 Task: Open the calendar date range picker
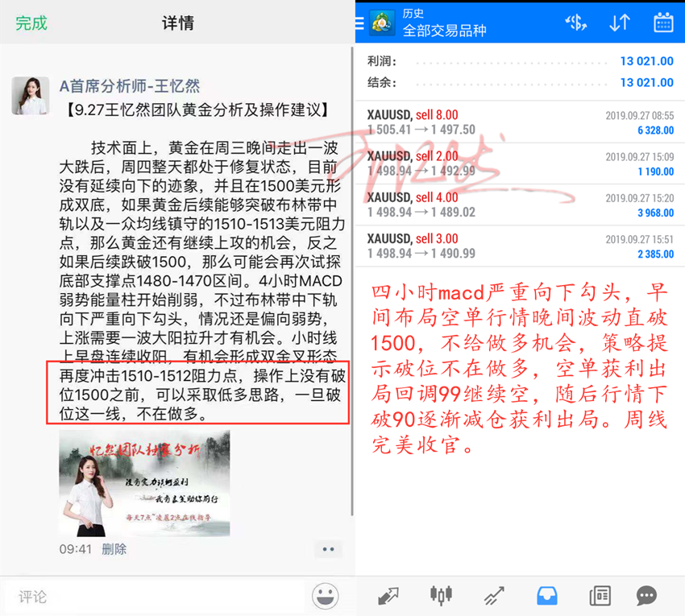[x=663, y=23]
